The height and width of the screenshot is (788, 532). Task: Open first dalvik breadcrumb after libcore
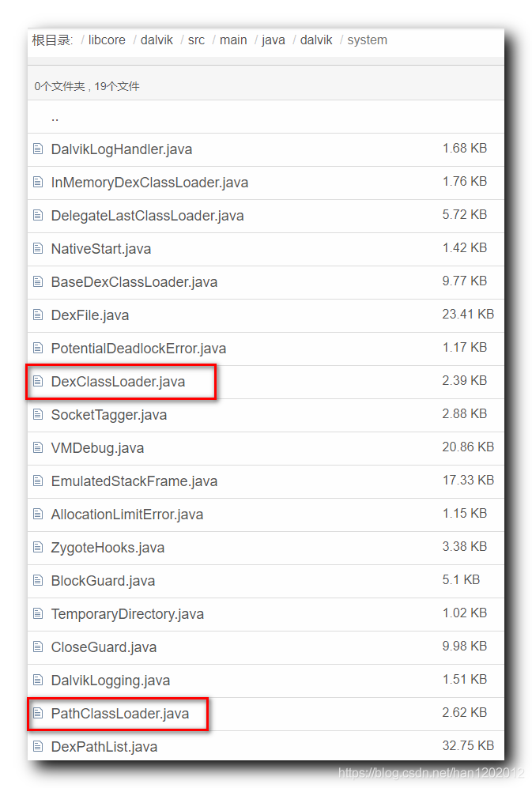[x=157, y=40]
